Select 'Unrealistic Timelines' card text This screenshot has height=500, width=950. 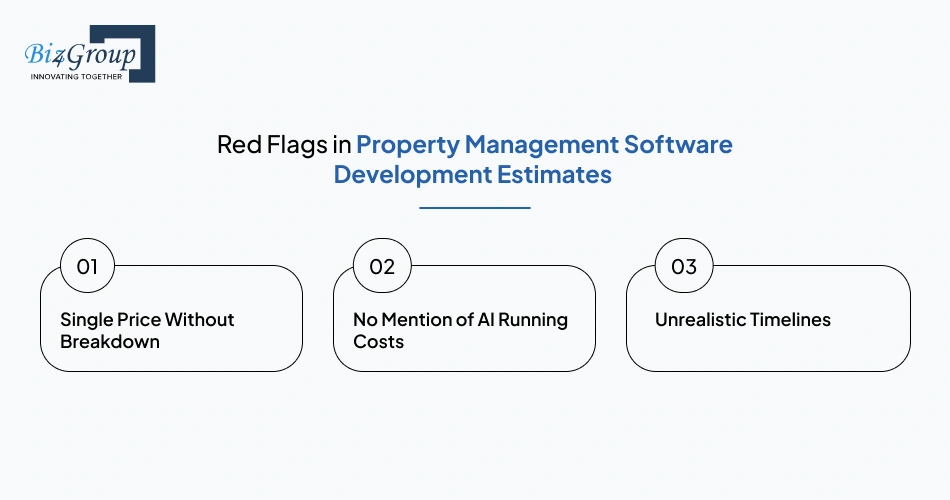[x=743, y=319]
